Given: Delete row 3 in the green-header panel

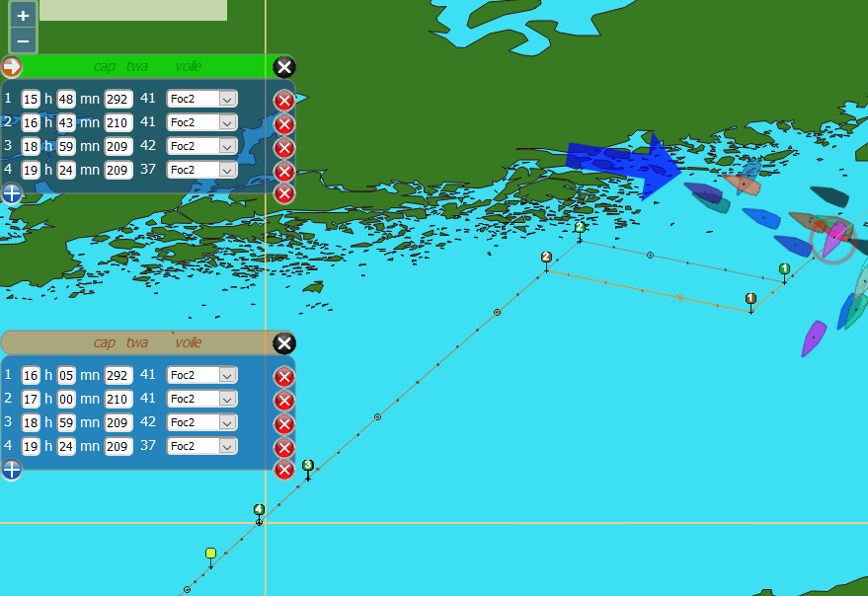Looking at the screenshot, I should (283, 148).
